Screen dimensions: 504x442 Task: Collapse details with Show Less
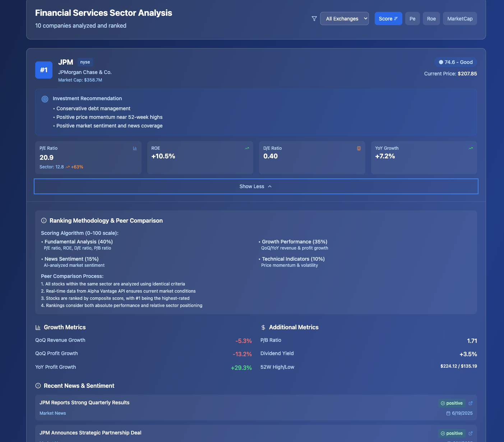[x=256, y=186]
